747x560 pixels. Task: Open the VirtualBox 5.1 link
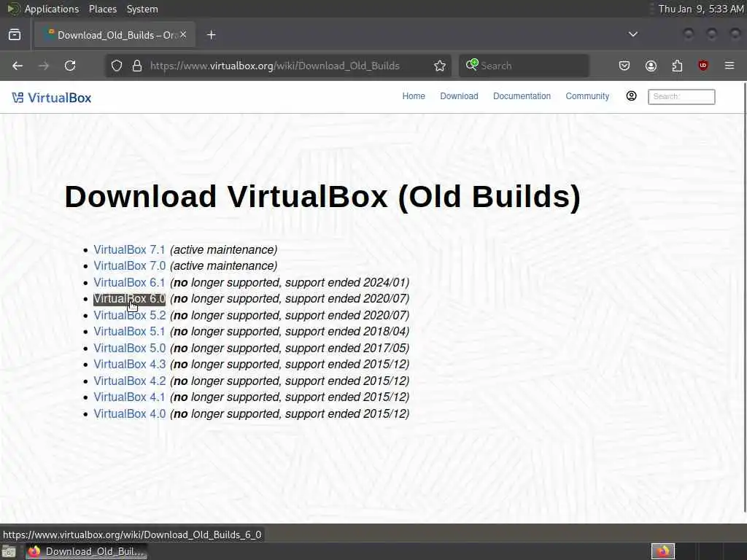coord(129,332)
